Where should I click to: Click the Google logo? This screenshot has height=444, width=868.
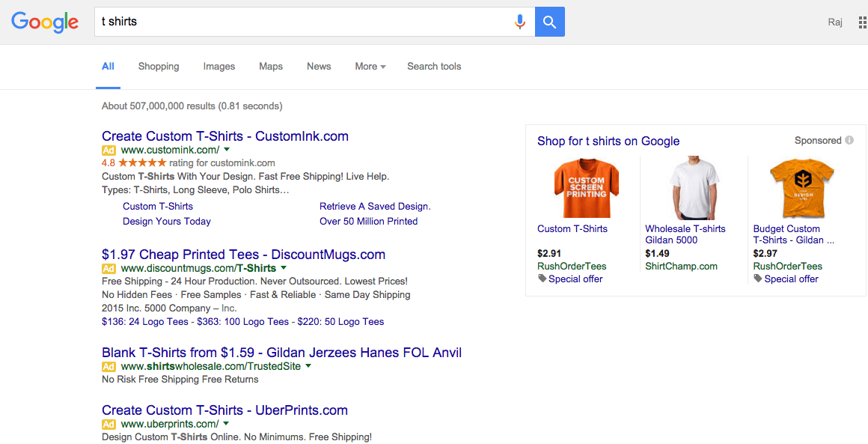[45, 22]
